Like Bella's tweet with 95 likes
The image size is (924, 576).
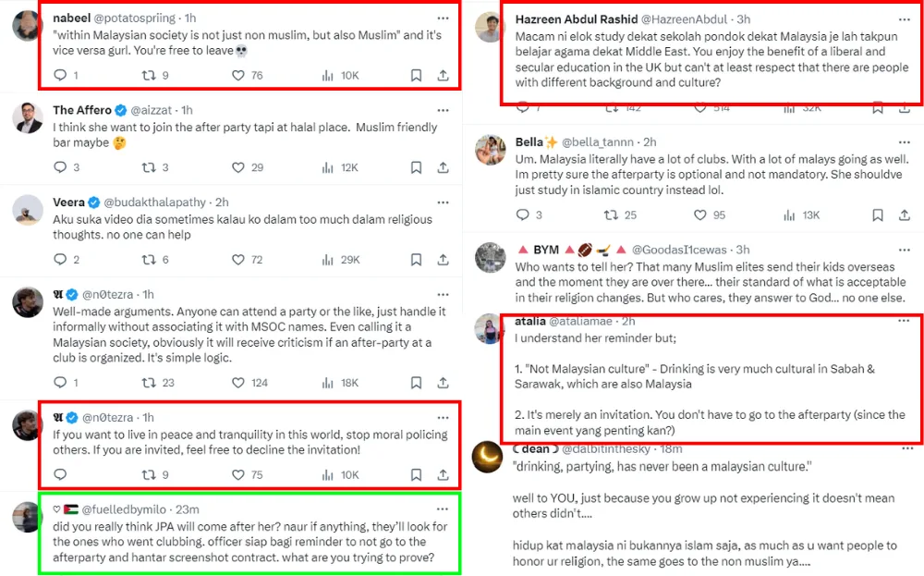703,214
